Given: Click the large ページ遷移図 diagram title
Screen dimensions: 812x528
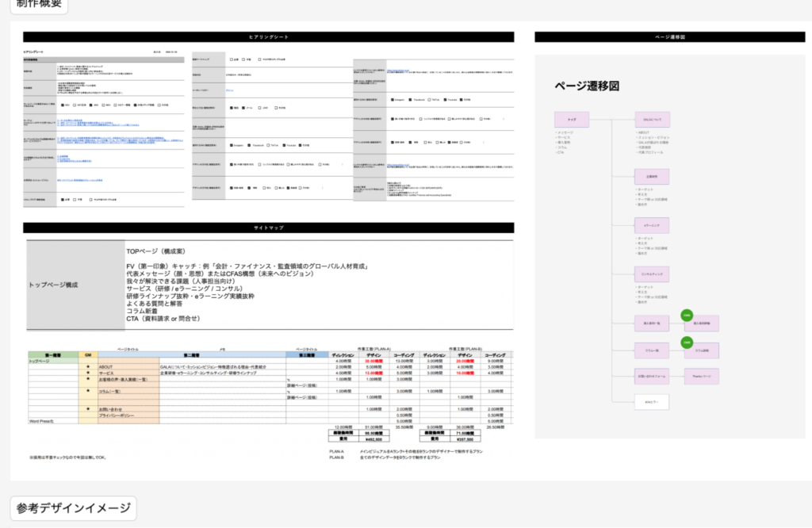Looking at the screenshot, I should point(586,85).
